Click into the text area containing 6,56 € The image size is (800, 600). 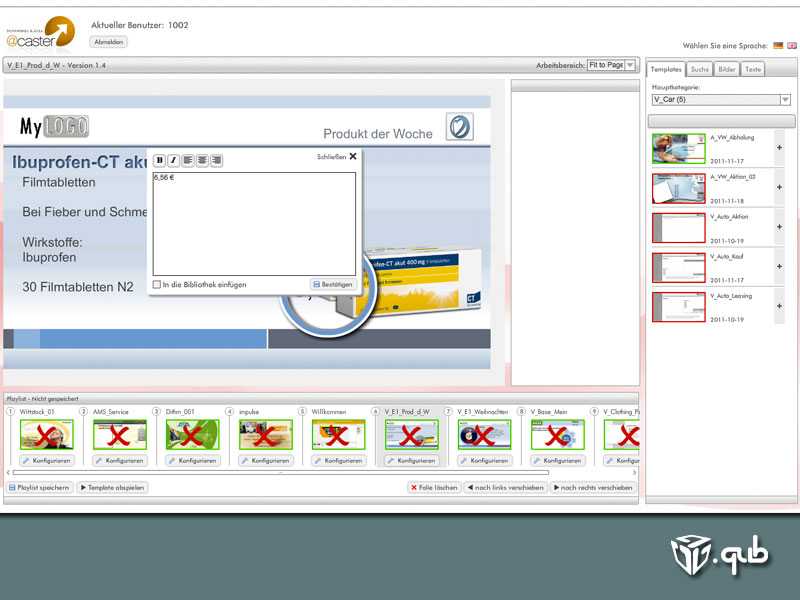(254, 224)
